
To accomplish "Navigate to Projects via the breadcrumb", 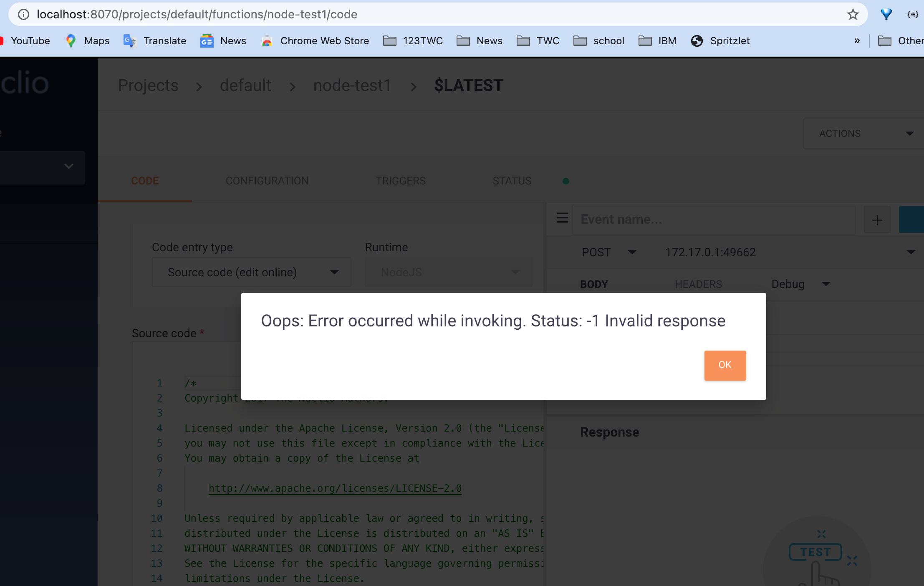I will 148,85.
